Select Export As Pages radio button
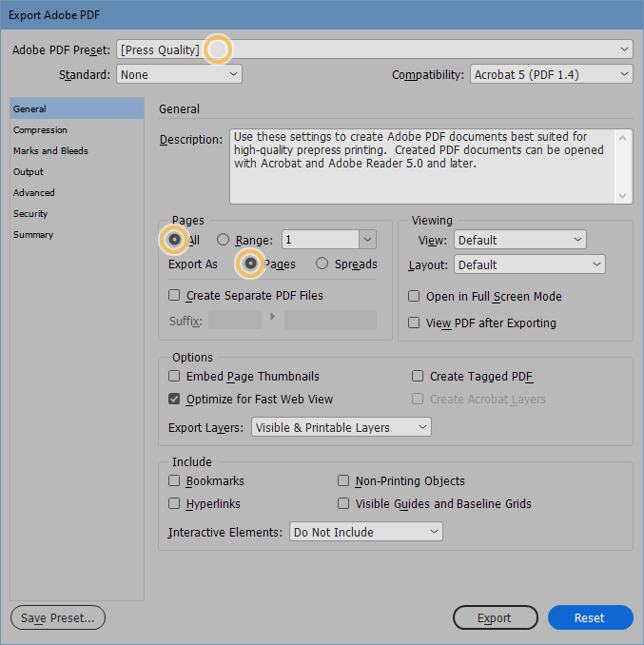Screen dimensions: 644x645 pos(250,264)
